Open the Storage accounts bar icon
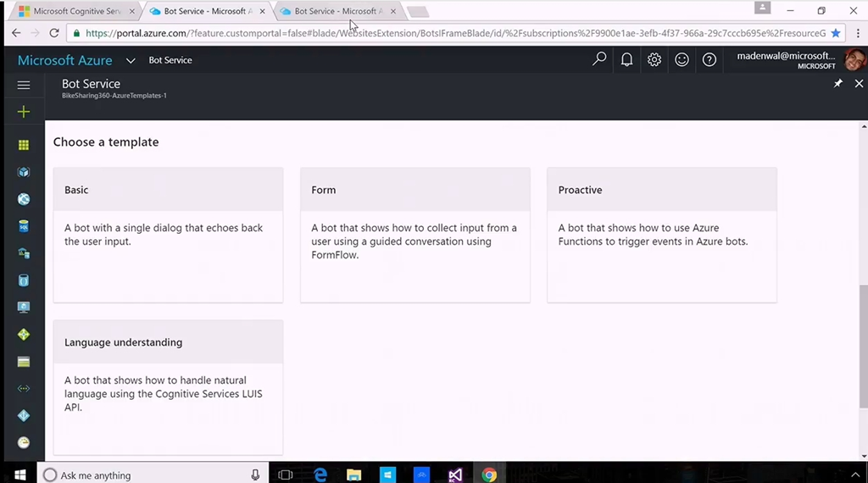The image size is (868, 483). (x=23, y=362)
